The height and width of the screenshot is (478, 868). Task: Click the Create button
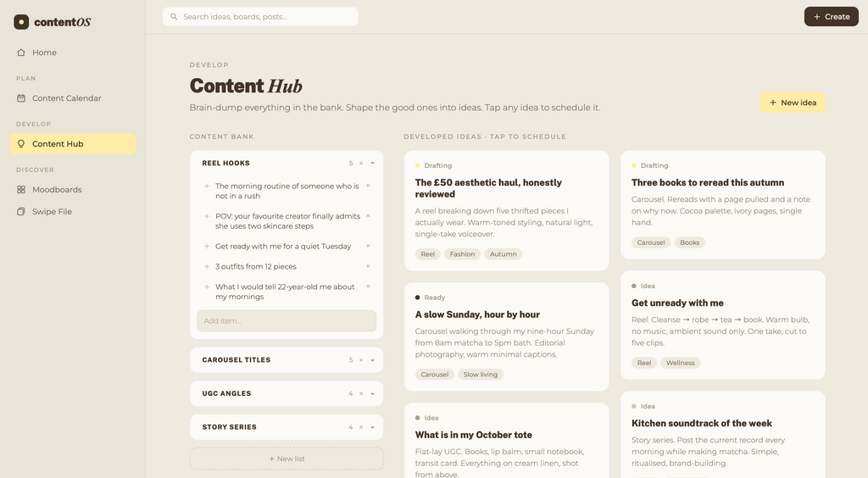(x=831, y=17)
